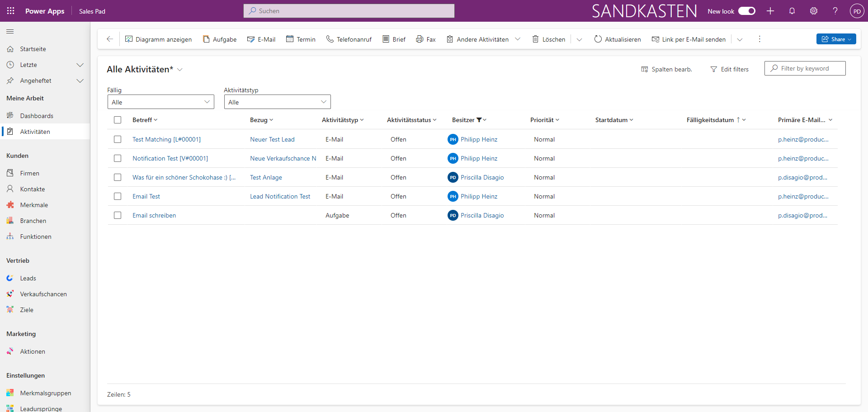Create new Telefonanruf activity
This screenshot has height=412, width=868.
[349, 39]
